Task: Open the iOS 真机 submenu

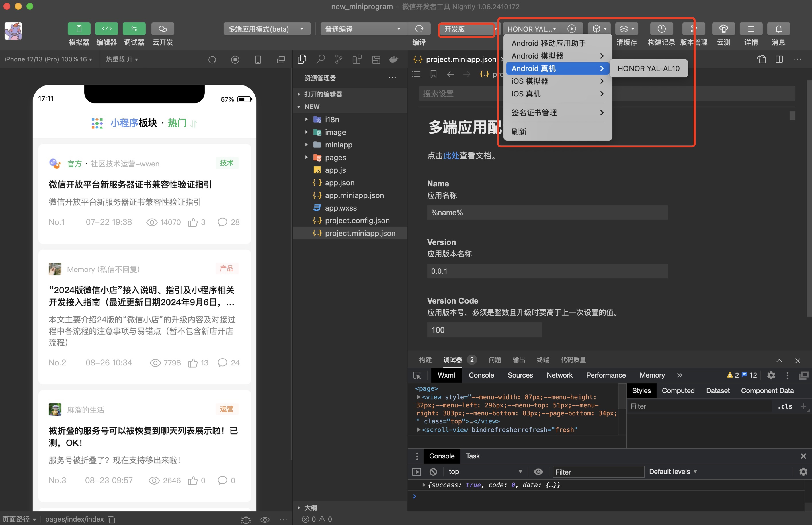Action: 557,94
